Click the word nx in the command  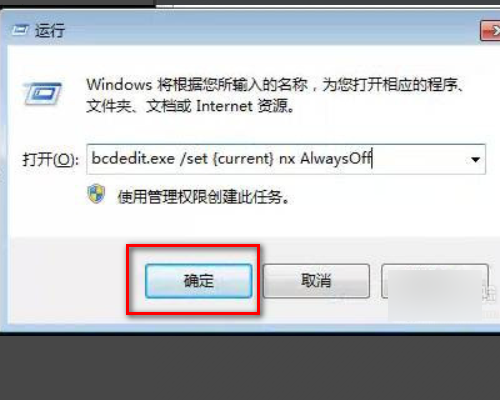coord(287,159)
